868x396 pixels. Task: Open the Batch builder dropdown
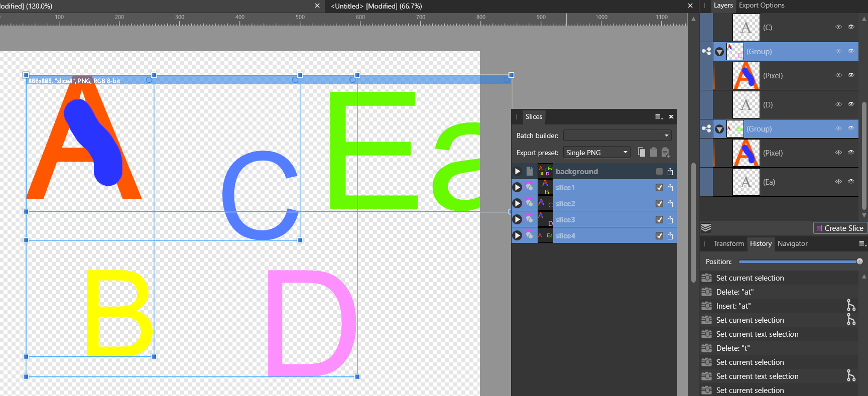pos(617,136)
